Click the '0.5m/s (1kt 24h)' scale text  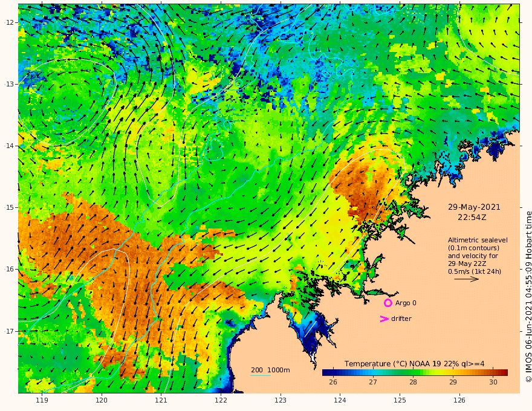click(475, 271)
